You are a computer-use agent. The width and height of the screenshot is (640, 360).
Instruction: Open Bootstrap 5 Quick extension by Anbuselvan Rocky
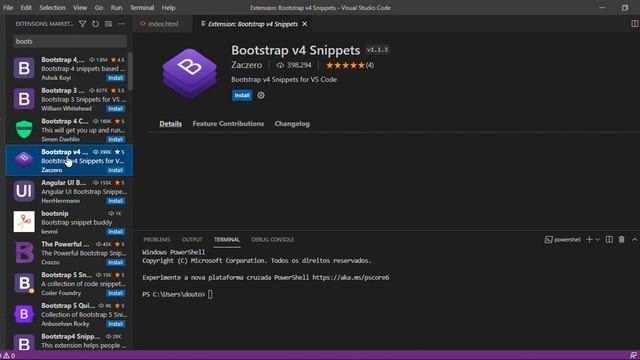[69, 314]
